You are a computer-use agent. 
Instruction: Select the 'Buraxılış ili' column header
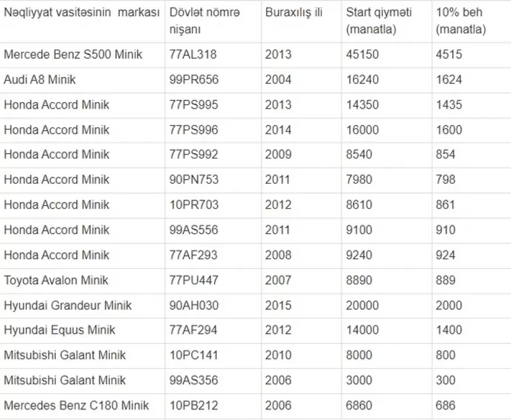(294, 13)
